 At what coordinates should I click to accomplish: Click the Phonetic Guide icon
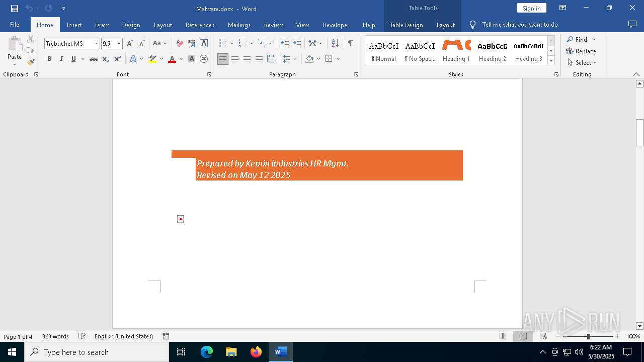pyautogui.click(x=192, y=44)
